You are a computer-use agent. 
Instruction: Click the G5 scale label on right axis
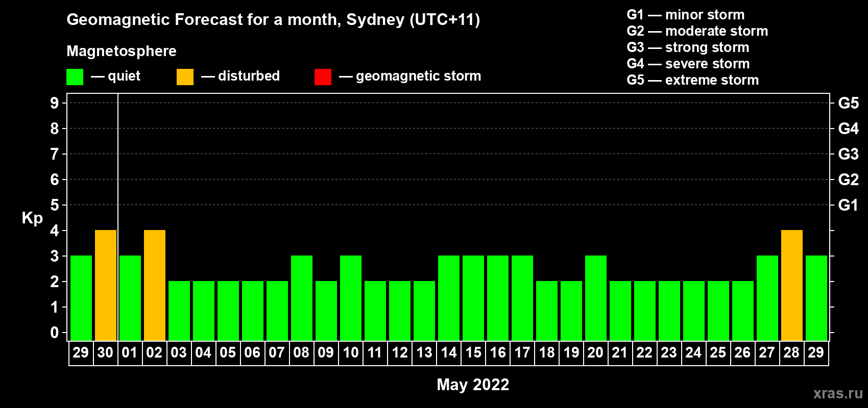coord(849,103)
